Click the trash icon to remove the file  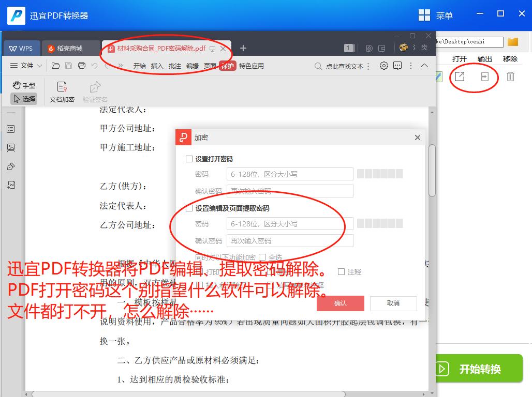pyautogui.click(x=510, y=76)
